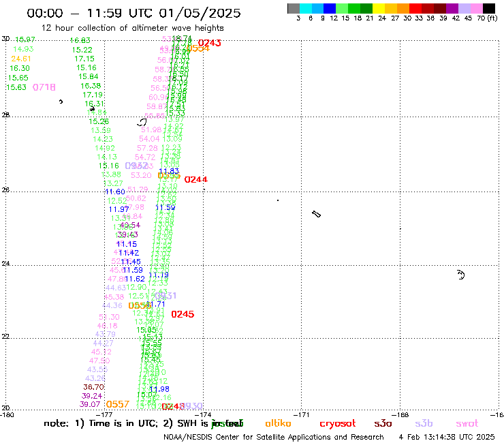The width and height of the screenshot is (504, 443).
Task: Click the pink swot value '57.28'
Action: click(147, 148)
